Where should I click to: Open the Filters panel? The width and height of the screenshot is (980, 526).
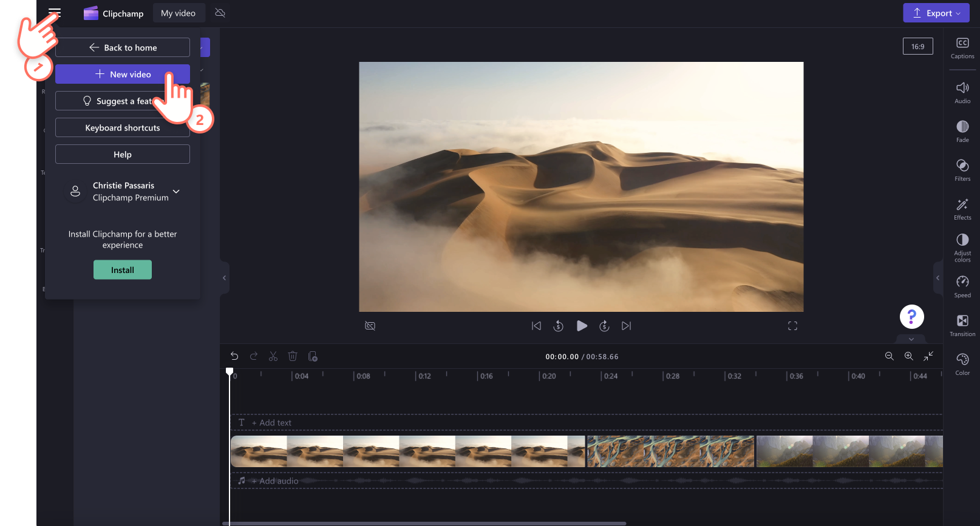[x=962, y=170]
